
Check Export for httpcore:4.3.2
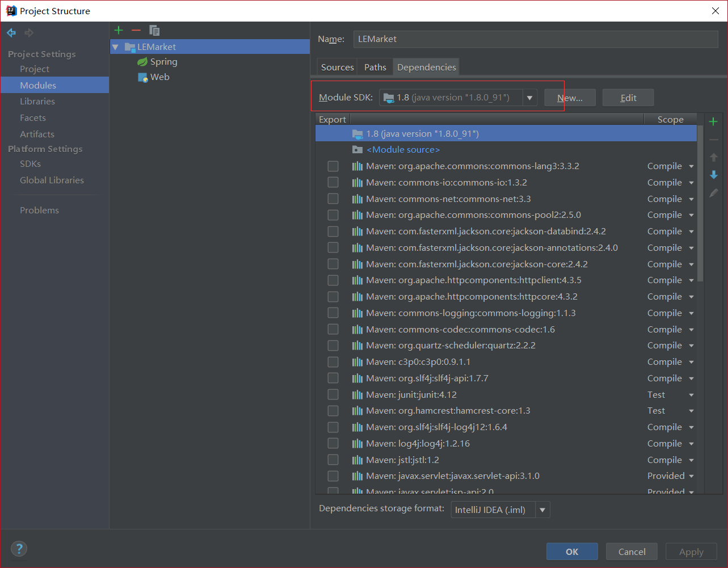(333, 297)
